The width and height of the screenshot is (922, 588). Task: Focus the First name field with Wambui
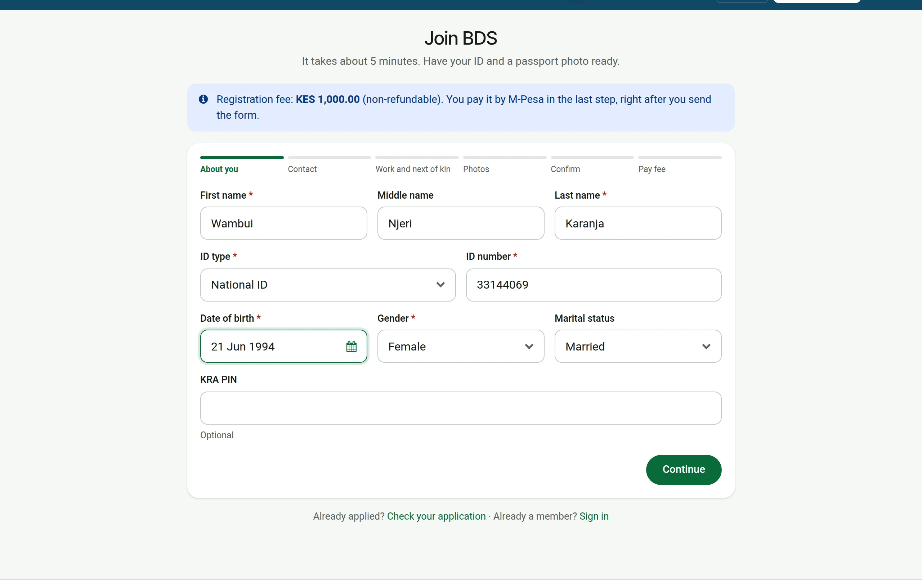[283, 223]
